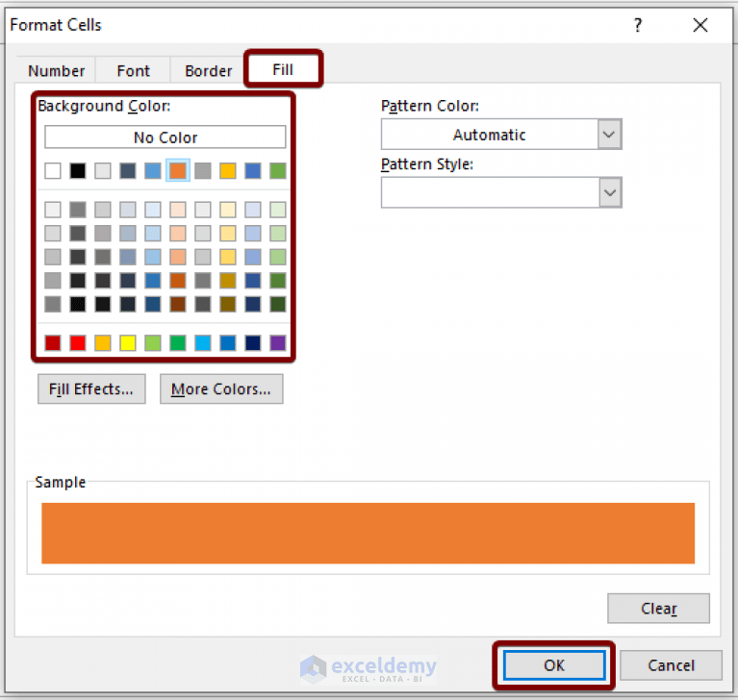The image size is (738, 700).
Task: Pick the lightest pale yellow tint of gold
Action: click(228, 210)
